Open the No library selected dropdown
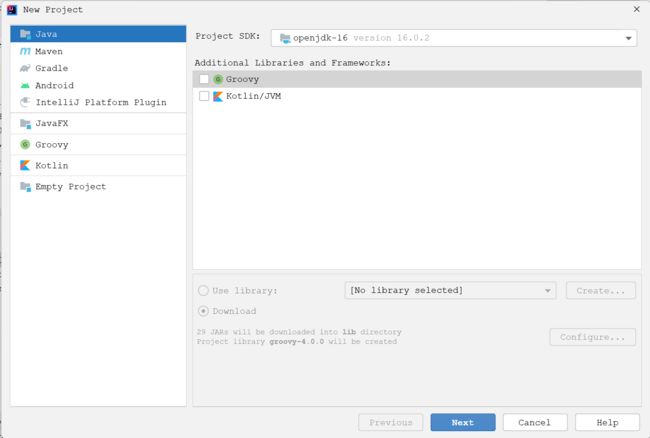Screen dimensions: 650x438 450,290
